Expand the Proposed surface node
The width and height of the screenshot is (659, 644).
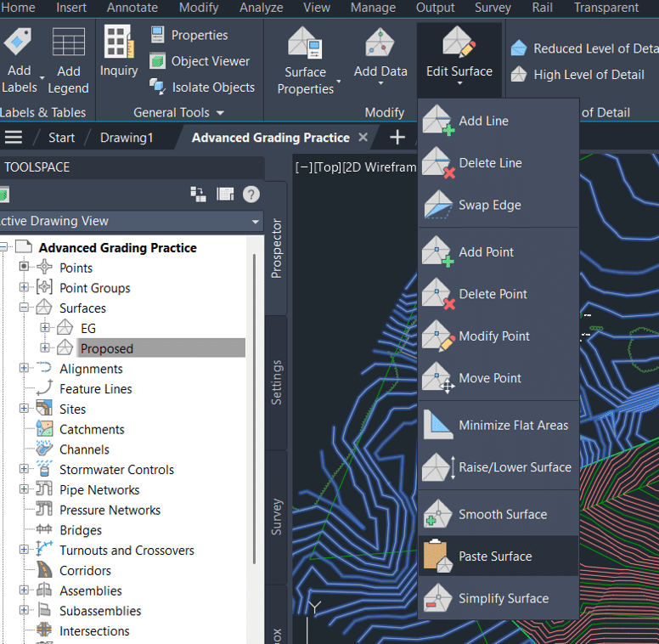point(44,347)
